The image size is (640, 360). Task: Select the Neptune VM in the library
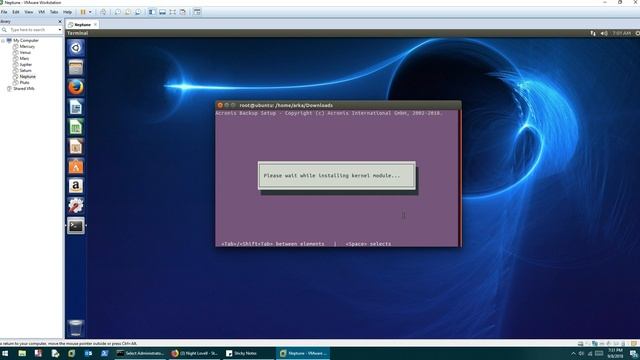(27, 76)
